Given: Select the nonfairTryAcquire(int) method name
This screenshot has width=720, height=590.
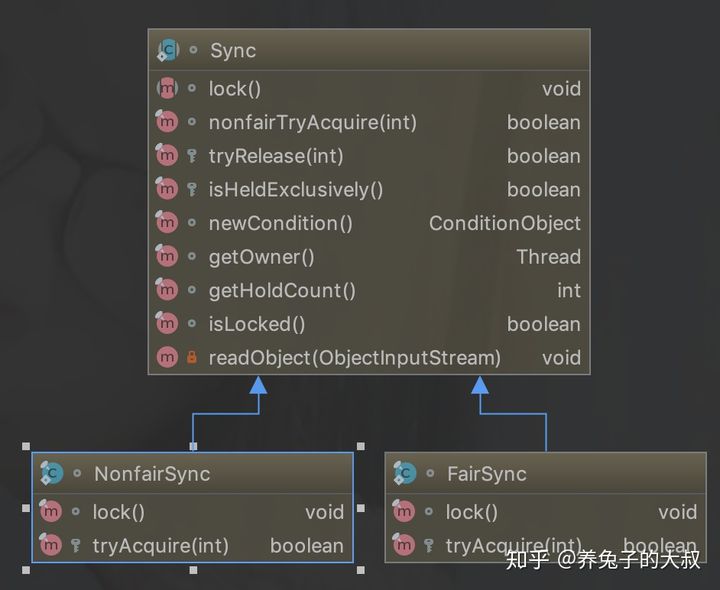Looking at the screenshot, I should pyautogui.click(x=313, y=123).
